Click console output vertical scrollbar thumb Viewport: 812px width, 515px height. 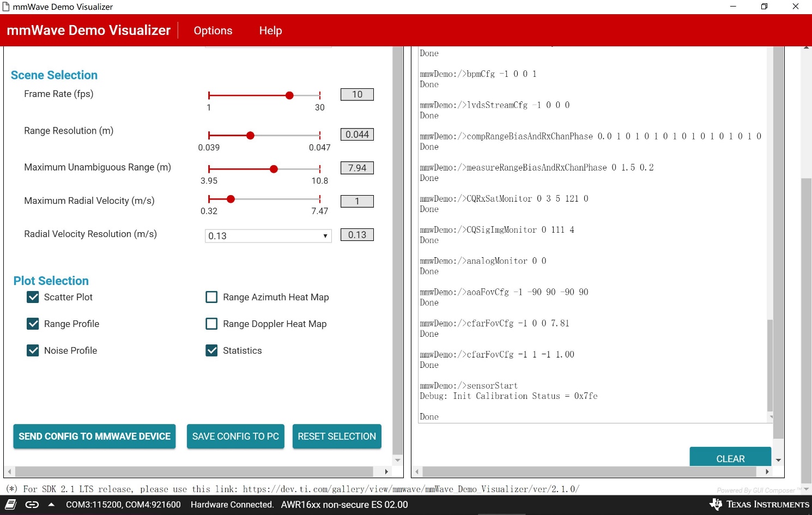[x=770, y=365]
